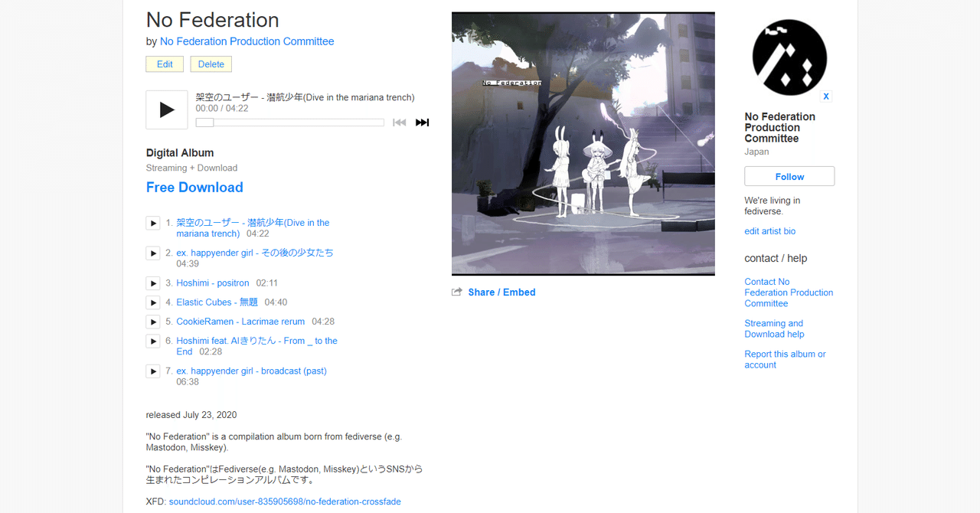The width and height of the screenshot is (980, 513).
Task: Open the soundcloud crossfade XFD link
Action: click(x=285, y=502)
